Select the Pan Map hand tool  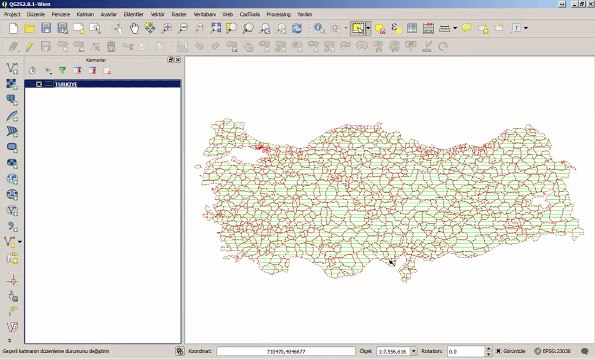pyautogui.click(x=134, y=28)
